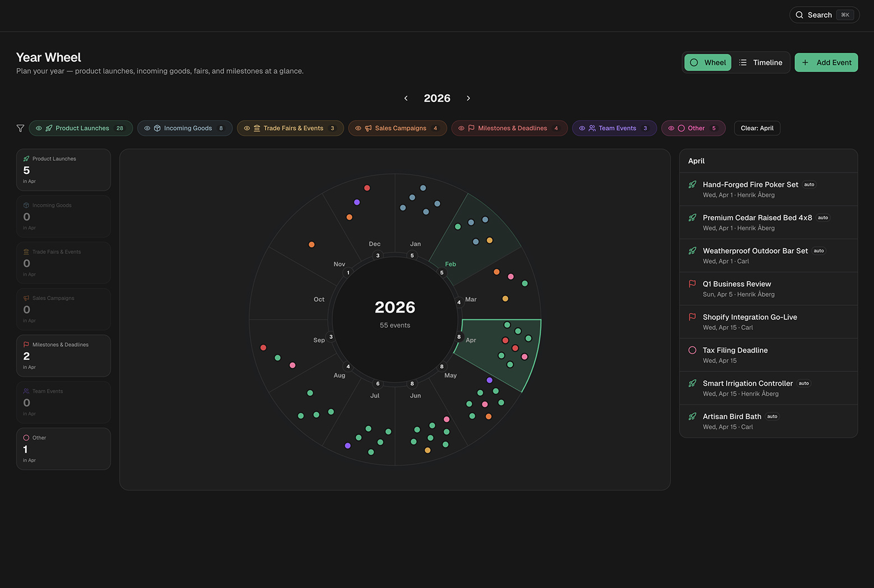Click the flag icon beside Q1 Business Review
Viewport: 874px width, 588px height.
click(x=692, y=284)
